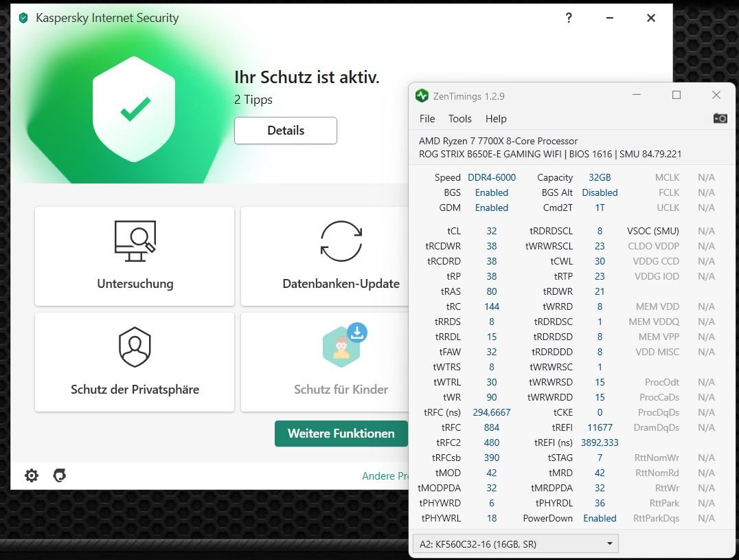The image size is (739, 560).
Task: Click the 2 Tipps text
Action: point(253,100)
